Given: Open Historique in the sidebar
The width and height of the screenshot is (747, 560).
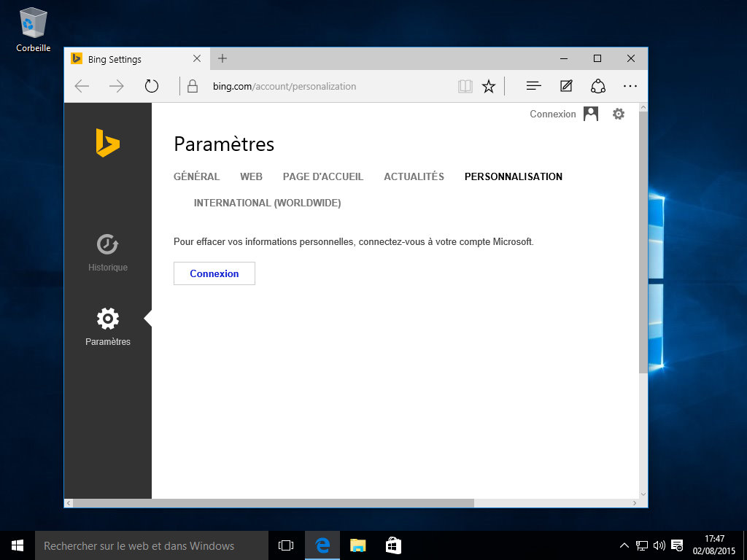Looking at the screenshot, I should pyautogui.click(x=108, y=252).
